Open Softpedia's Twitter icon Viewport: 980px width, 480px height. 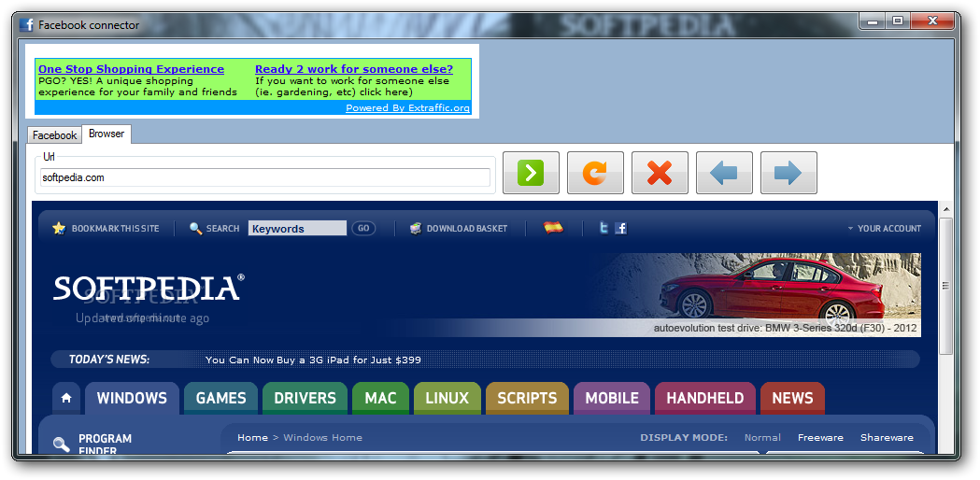coord(604,228)
